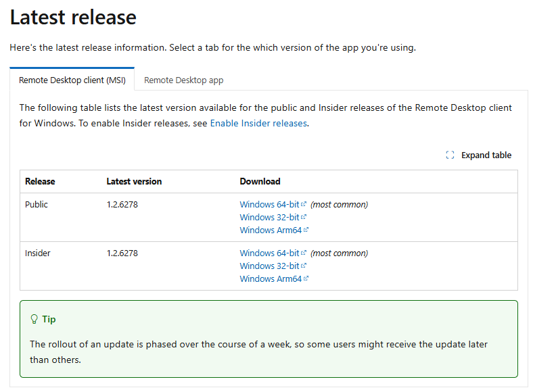Select the Remote Desktop client (MSI) tab
This screenshot has height=392, width=533.
(x=72, y=80)
